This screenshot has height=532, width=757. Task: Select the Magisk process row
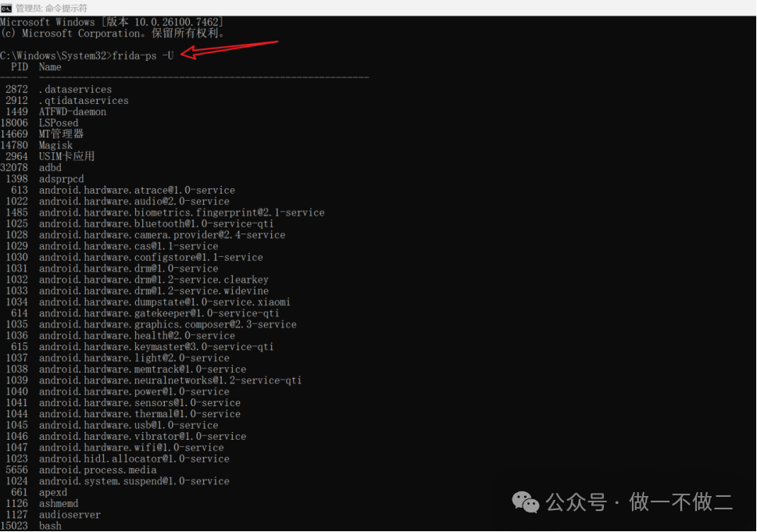click(36, 145)
